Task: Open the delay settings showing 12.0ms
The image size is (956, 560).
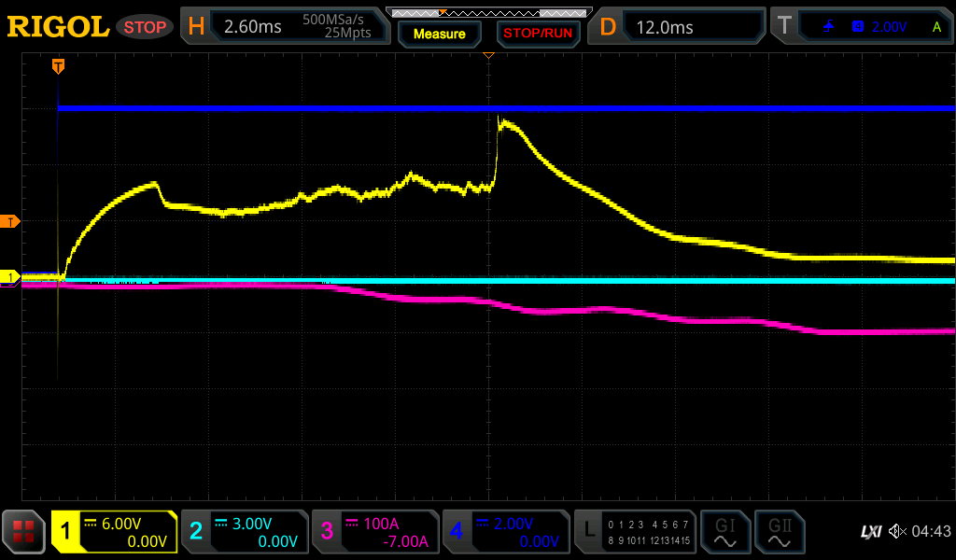Action: [x=680, y=27]
